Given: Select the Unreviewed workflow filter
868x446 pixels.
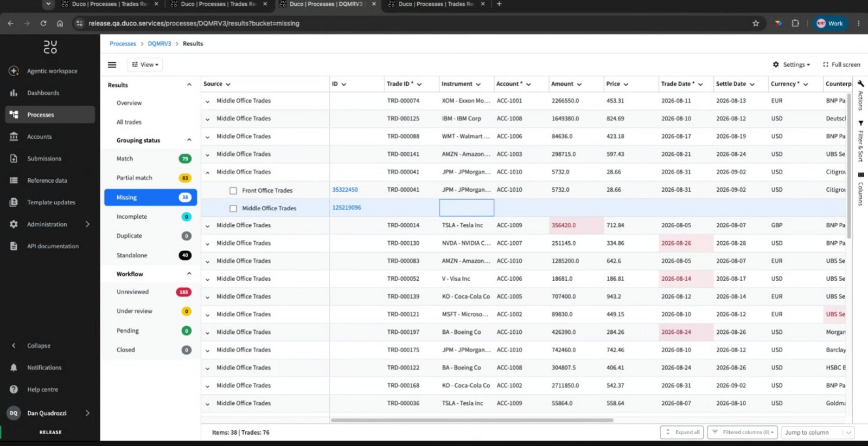Looking at the screenshot, I should [151, 292].
